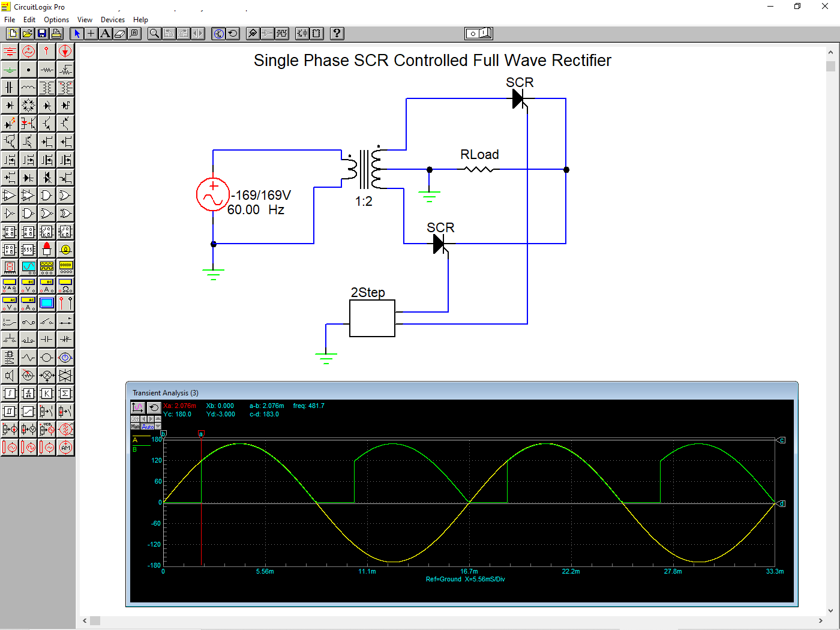
Task: Enable Auto scaling in analysis window
Action: (148, 427)
